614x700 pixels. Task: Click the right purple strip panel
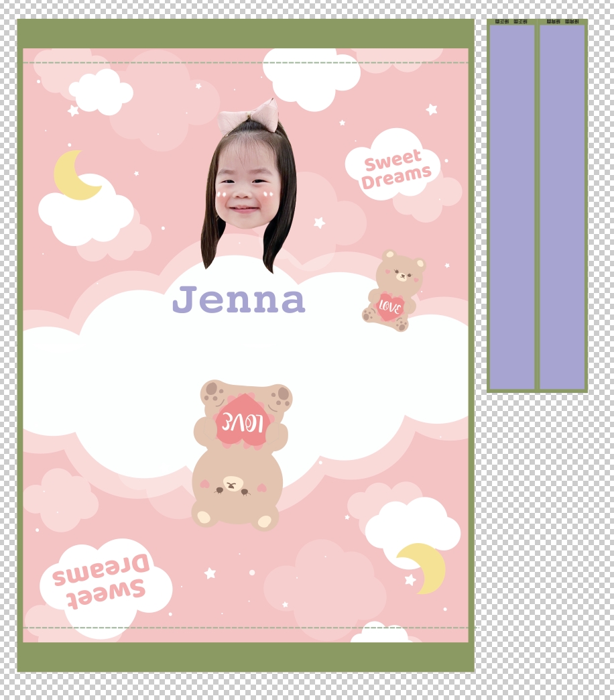click(562, 208)
